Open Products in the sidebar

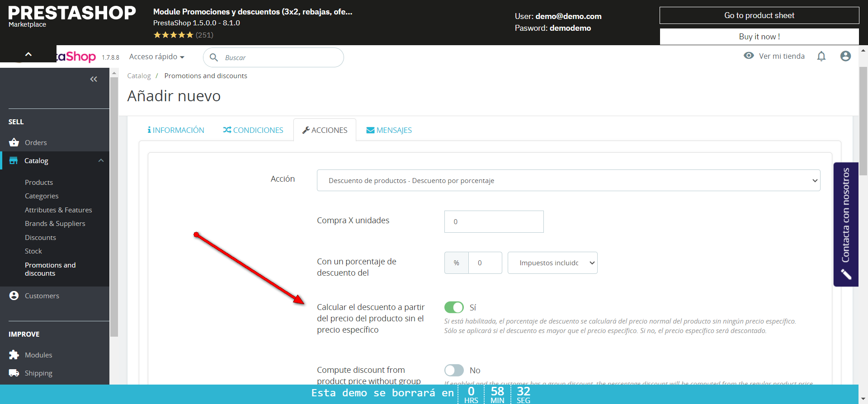pyautogui.click(x=39, y=182)
